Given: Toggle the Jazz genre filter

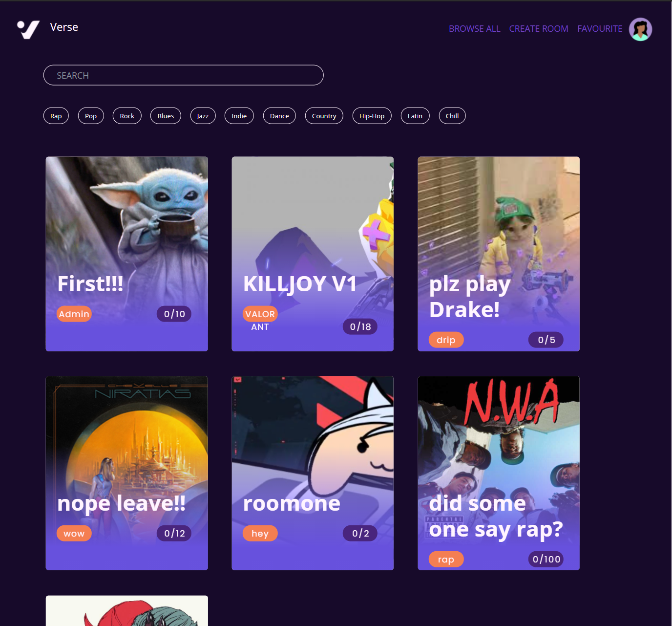Looking at the screenshot, I should (x=203, y=116).
